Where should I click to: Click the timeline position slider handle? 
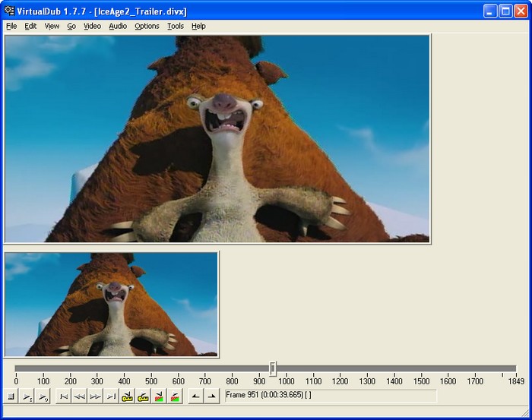click(273, 368)
